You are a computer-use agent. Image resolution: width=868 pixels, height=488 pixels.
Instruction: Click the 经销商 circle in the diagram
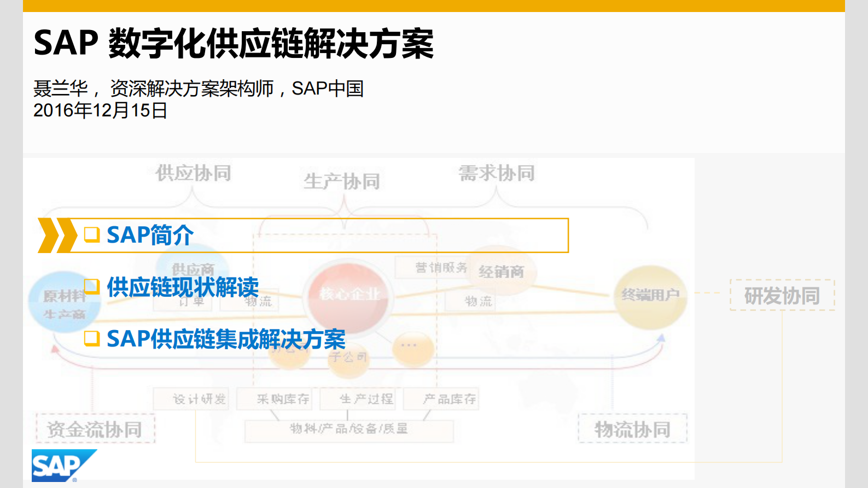[x=502, y=272]
